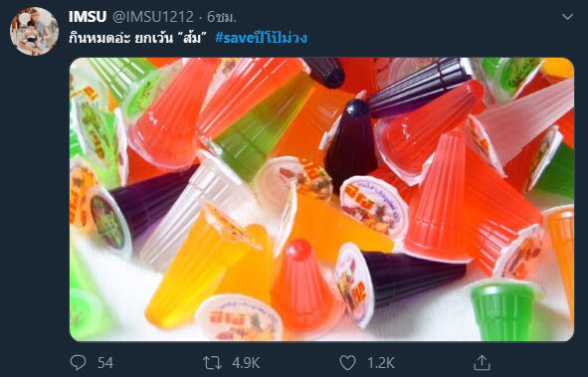Open the IMSU display name profile
The image size is (588, 377).
[x=88, y=17]
